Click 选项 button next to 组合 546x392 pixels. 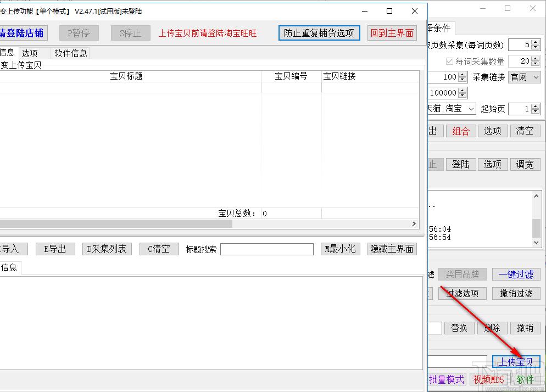tap(493, 131)
